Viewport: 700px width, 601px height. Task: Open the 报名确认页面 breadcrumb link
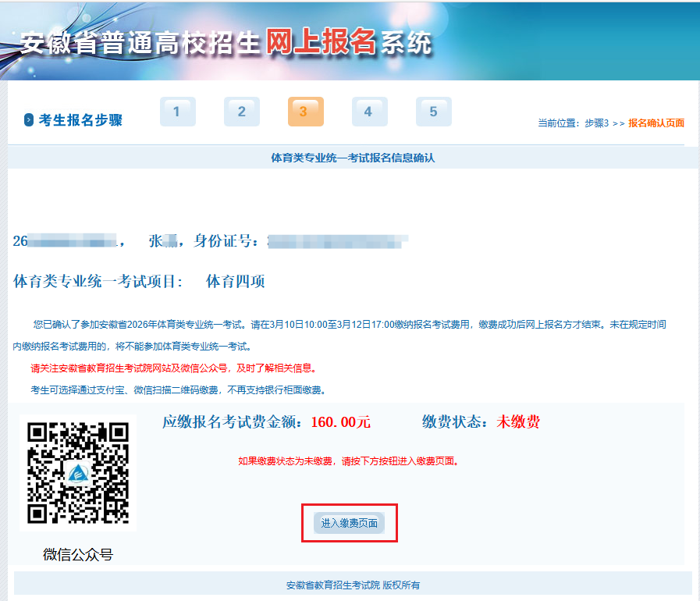657,123
